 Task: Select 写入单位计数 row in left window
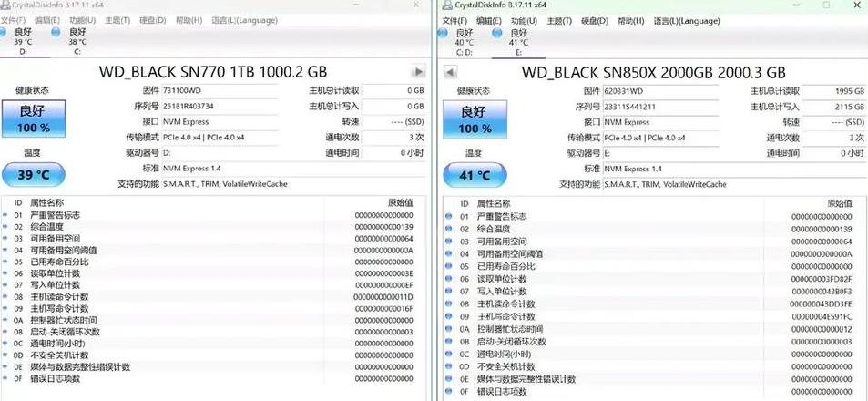(212, 285)
